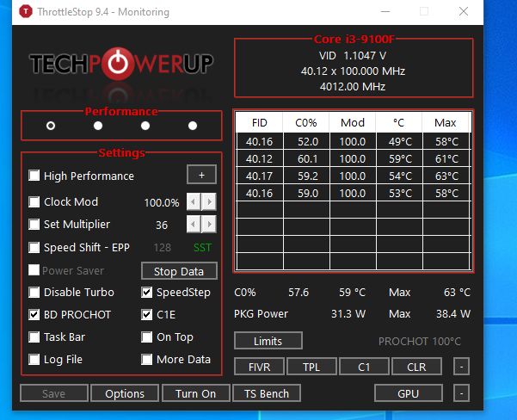Select the second Performance profile radio button
Screen dimensions: 517x420
pos(98,126)
